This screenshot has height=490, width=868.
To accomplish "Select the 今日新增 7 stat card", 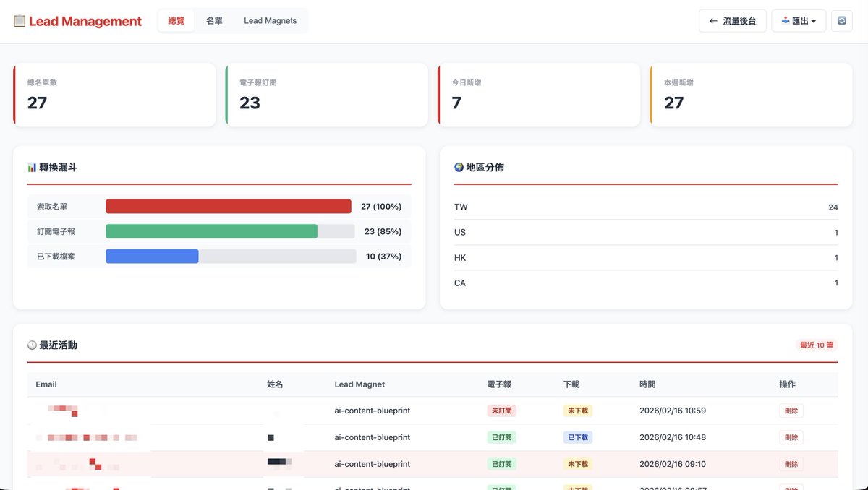I will (x=539, y=95).
